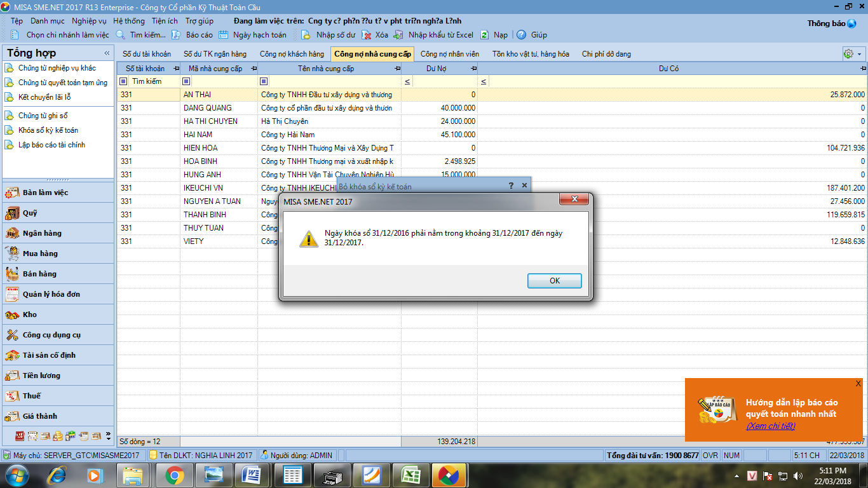Image resolution: width=868 pixels, height=488 pixels.
Task: Open the gear settings dropdown
Action: coord(852,54)
